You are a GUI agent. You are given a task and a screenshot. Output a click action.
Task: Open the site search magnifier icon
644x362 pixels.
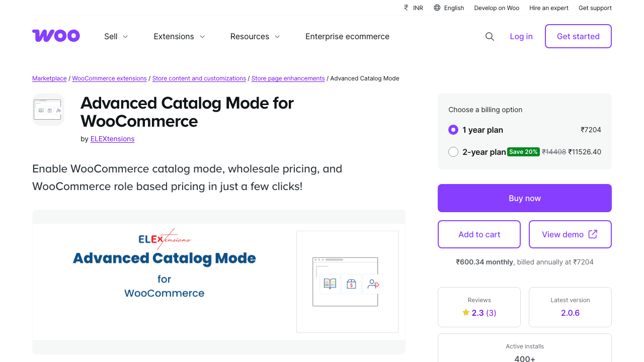(x=490, y=36)
